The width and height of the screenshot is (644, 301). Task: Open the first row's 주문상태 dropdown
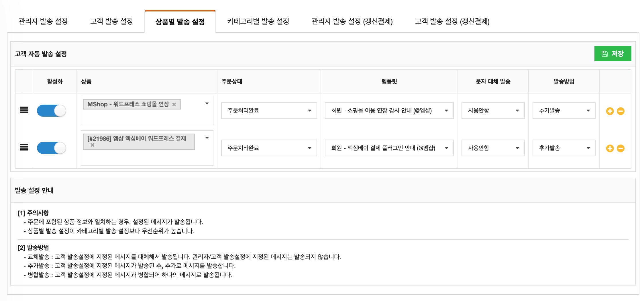coord(269,111)
